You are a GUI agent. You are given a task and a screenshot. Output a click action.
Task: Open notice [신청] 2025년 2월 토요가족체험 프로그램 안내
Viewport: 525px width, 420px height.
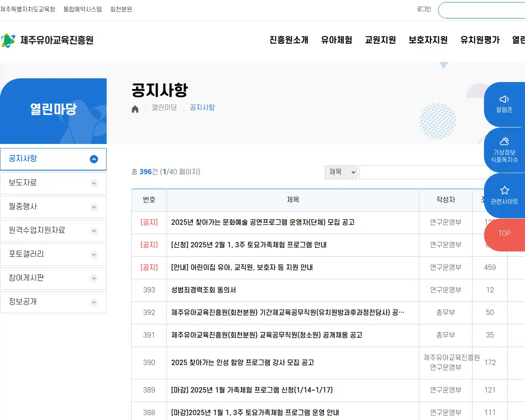coord(249,245)
